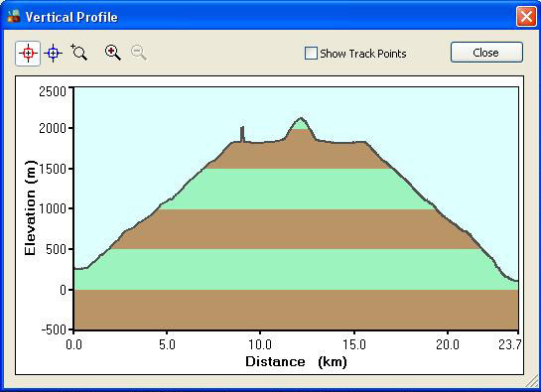Click the greyed-out zoom out magnifier
This screenshot has height=392, width=541.
click(139, 53)
